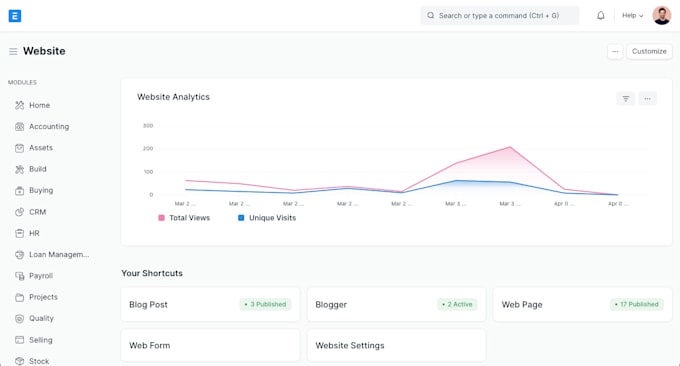Image resolution: width=680 pixels, height=366 pixels.
Task: Open page options ellipsis beside Customize
Action: point(615,51)
